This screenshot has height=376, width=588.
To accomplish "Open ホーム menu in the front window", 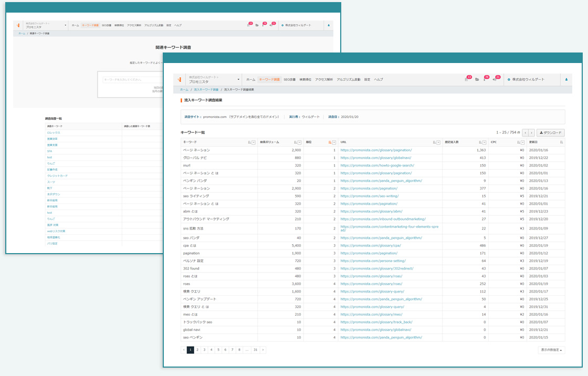I will point(250,79).
